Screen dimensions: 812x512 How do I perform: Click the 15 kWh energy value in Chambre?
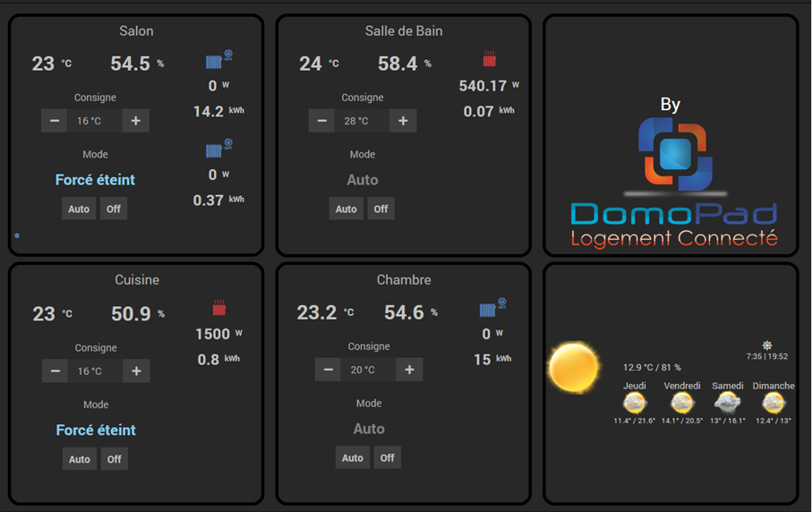tap(492, 359)
